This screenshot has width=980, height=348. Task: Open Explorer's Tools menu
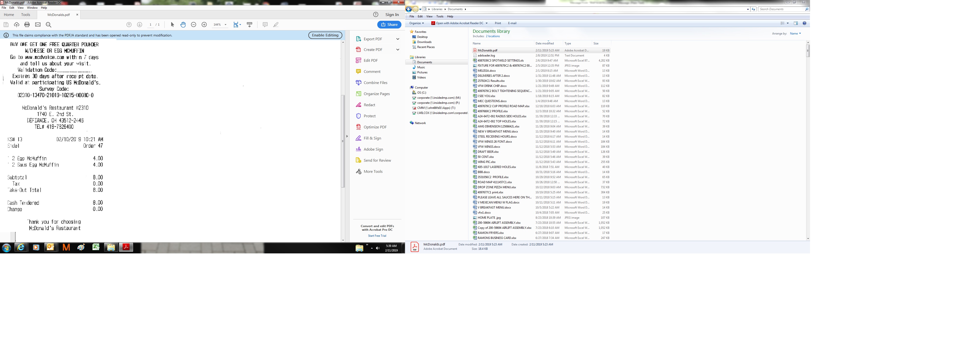[440, 16]
